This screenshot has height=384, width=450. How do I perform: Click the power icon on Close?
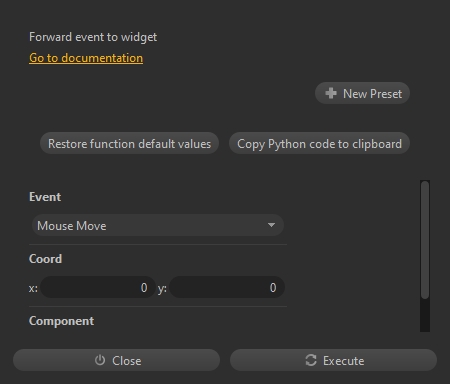(x=100, y=360)
